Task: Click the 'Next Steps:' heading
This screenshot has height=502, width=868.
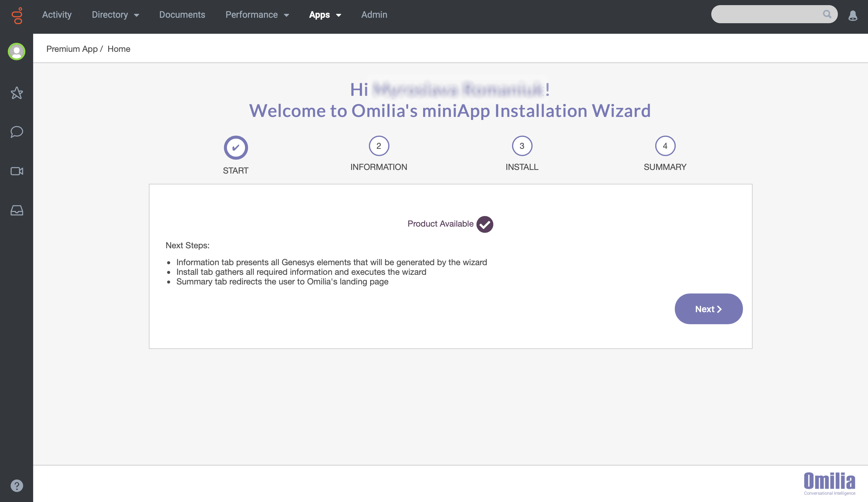Action: click(x=187, y=246)
